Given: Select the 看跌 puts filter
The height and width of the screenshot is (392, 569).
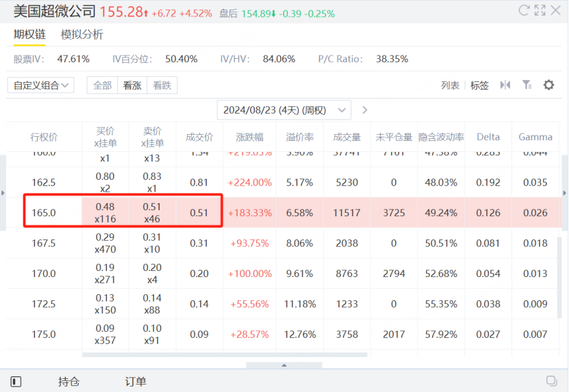Looking at the screenshot, I should point(162,86).
